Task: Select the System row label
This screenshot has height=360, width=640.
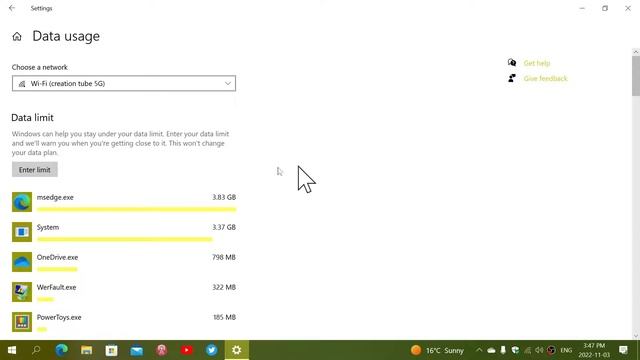Action: pyautogui.click(x=48, y=227)
